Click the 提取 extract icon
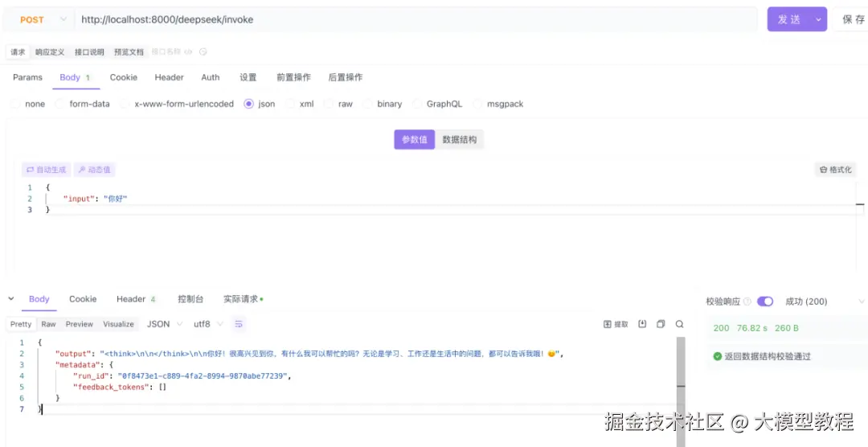Image resolution: width=868 pixels, height=447 pixels. [616, 324]
